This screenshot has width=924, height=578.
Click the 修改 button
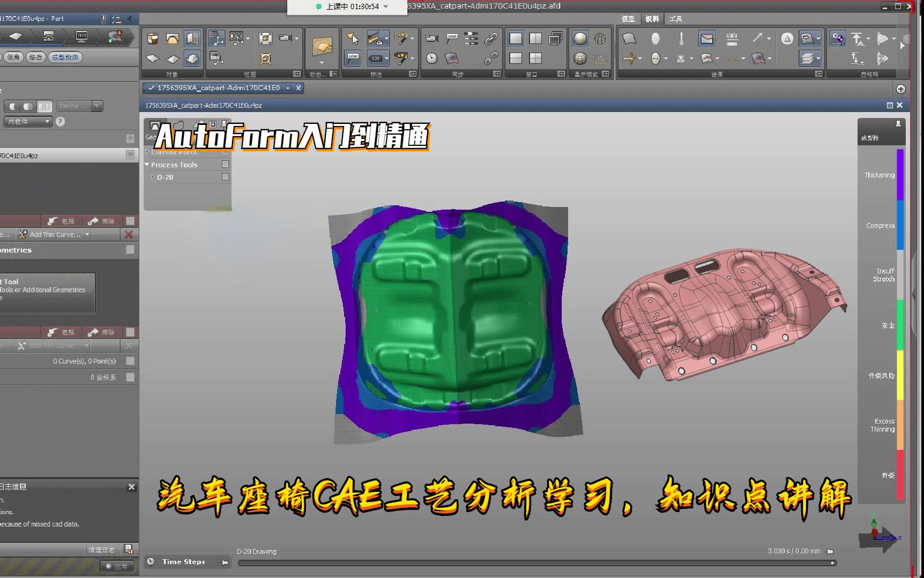35,57
